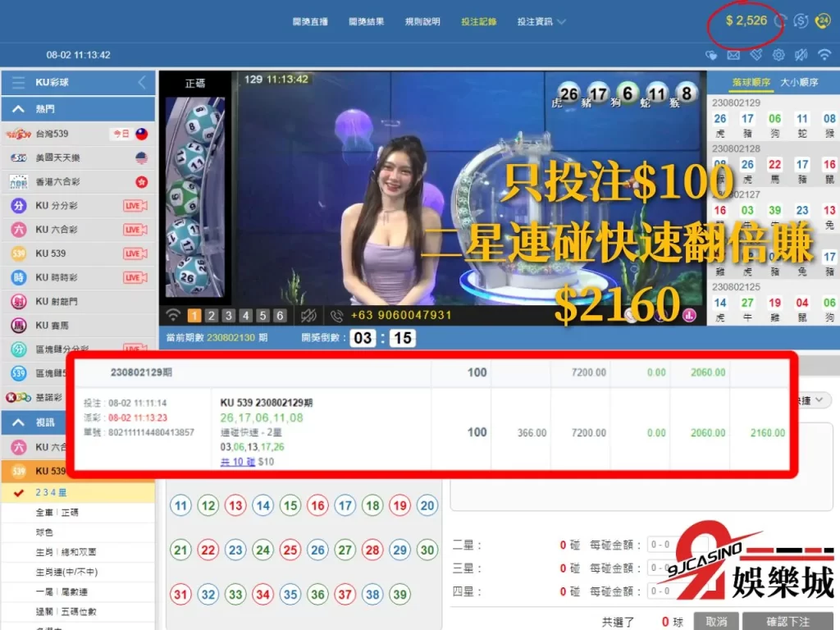The width and height of the screenshot is (840, 630).
Task: Select ball number 11
Action: [180, 505]
